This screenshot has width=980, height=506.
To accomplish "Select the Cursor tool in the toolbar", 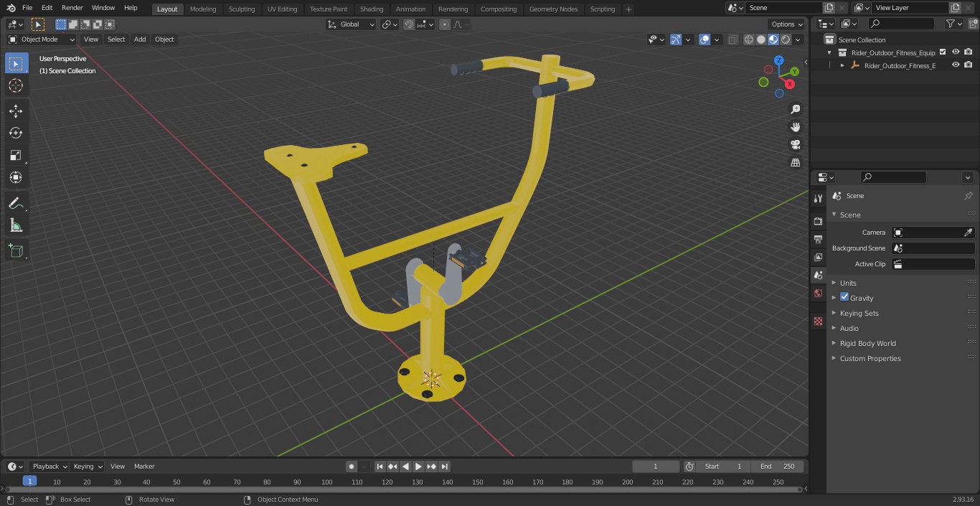I will pos(16,85).
